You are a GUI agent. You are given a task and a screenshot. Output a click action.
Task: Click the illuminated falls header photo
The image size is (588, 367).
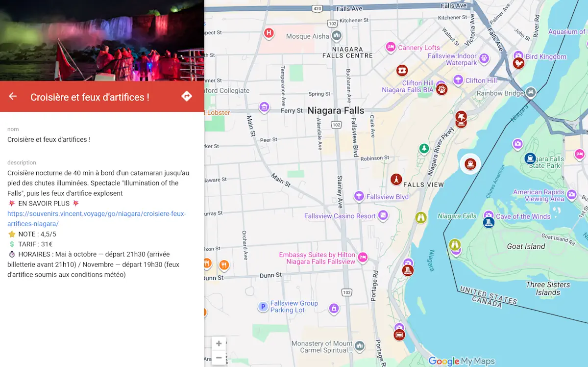102,40
